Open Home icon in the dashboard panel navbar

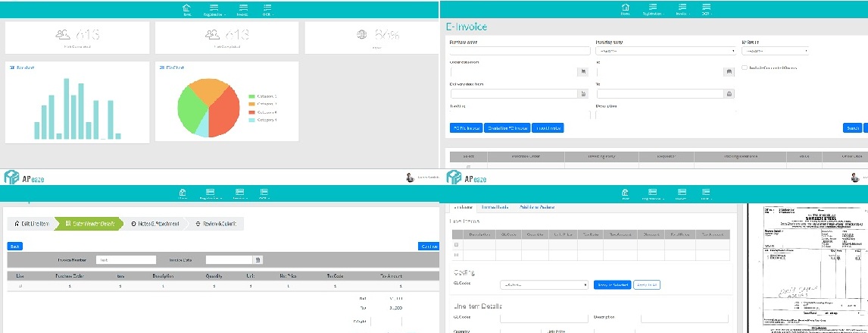tap(187, 9)
